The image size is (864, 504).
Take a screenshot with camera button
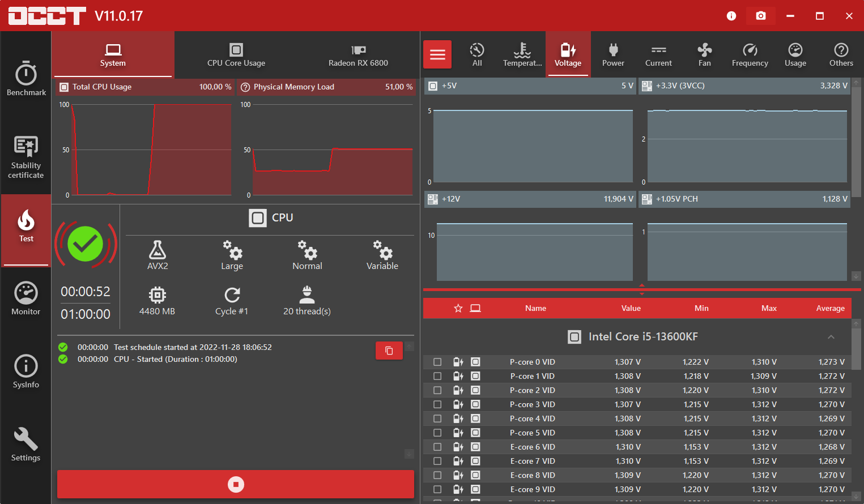pyautogui.click(x=761, y=16)
